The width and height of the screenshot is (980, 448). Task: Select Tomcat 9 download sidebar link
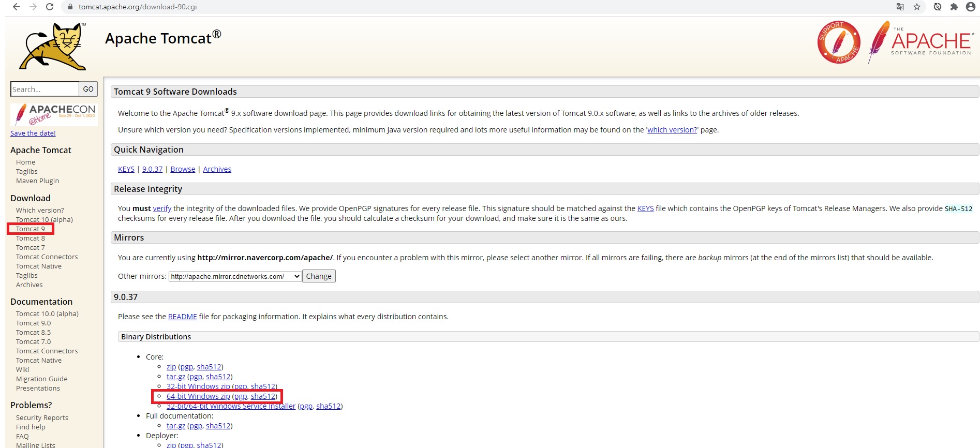pos(31,229)
